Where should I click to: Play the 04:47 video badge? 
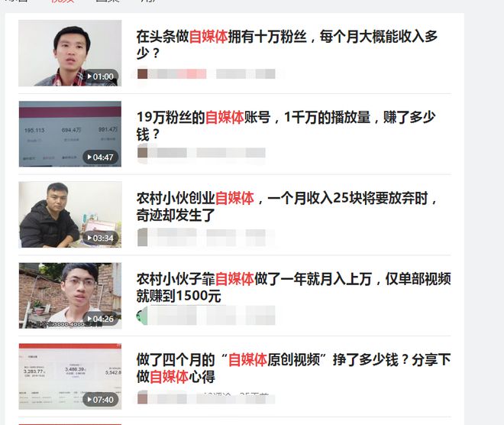101,157
